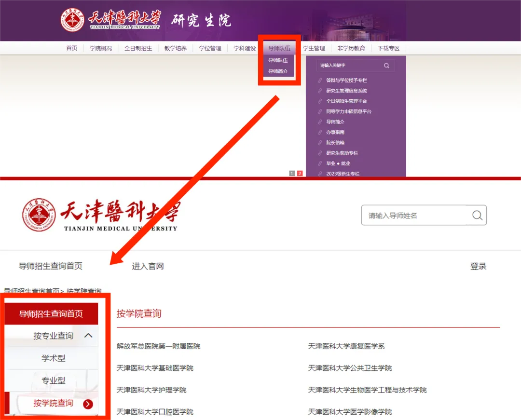Image resolution: width=521 pixels, height=420 pixels.
Task: Open 天津医科大学口腔医学院 link
Action: click(x=155, y=412)
